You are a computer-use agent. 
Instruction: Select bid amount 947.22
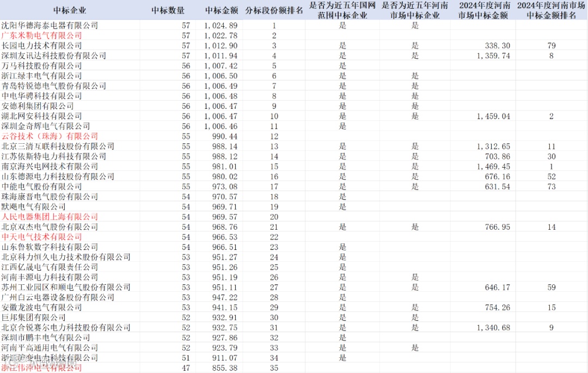point(225,298)
